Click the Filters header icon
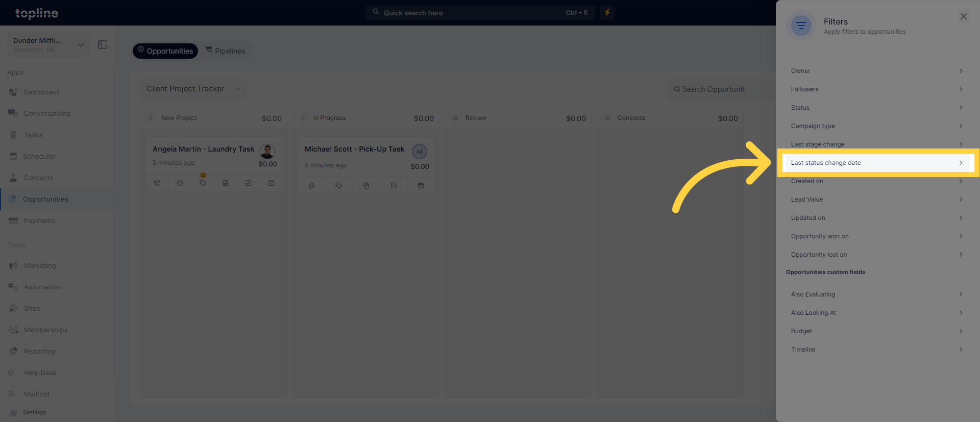Viewport: 980px width, 422px height. (x=801, y=26)
